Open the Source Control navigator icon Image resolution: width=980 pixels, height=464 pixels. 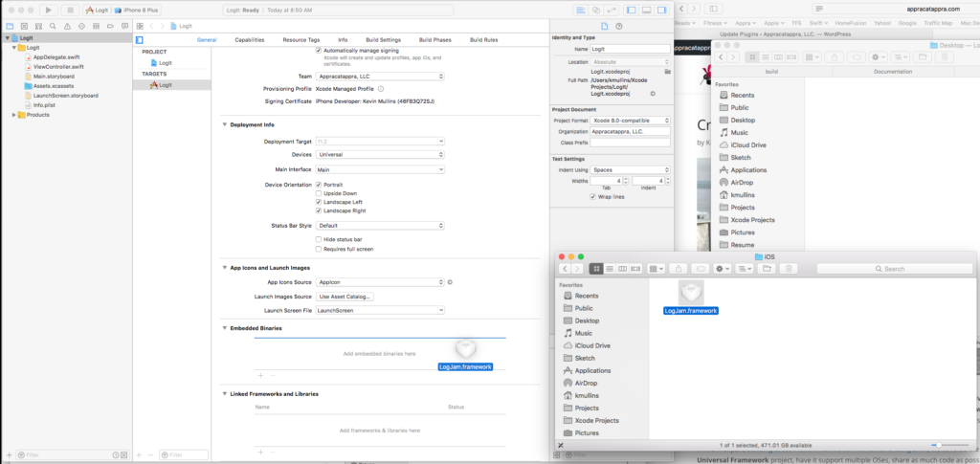click(24, 26)
